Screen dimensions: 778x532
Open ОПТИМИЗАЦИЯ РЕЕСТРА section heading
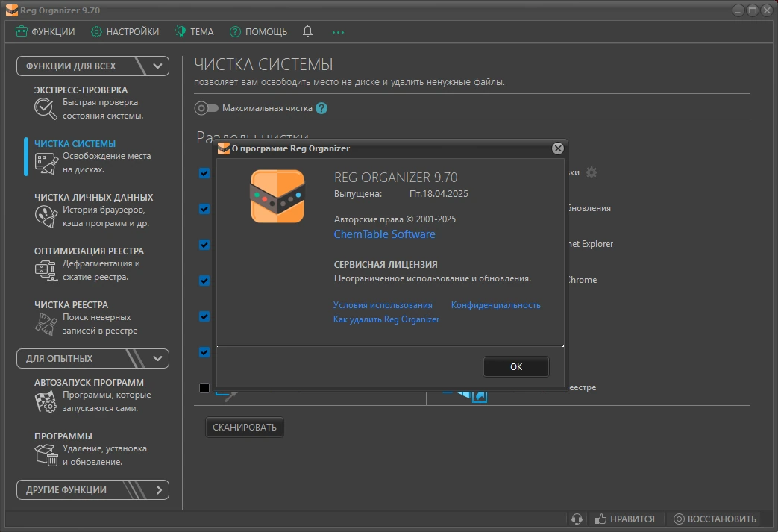(x=90, y=251)
